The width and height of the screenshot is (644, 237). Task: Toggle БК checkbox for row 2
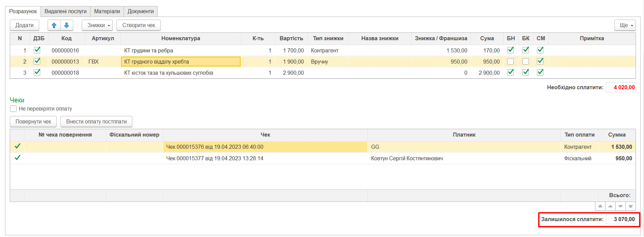click(525, 62)
